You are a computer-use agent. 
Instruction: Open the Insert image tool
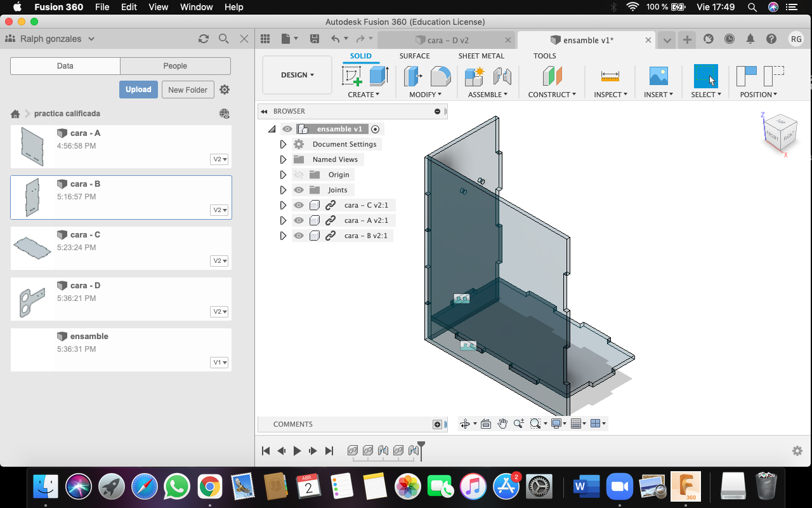658,76
